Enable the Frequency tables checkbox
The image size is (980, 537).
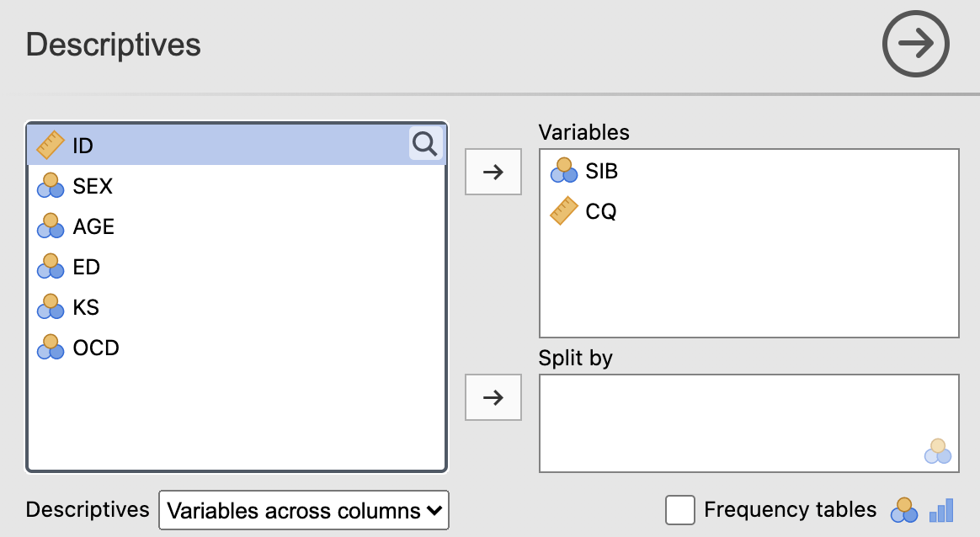click(679, 508)
